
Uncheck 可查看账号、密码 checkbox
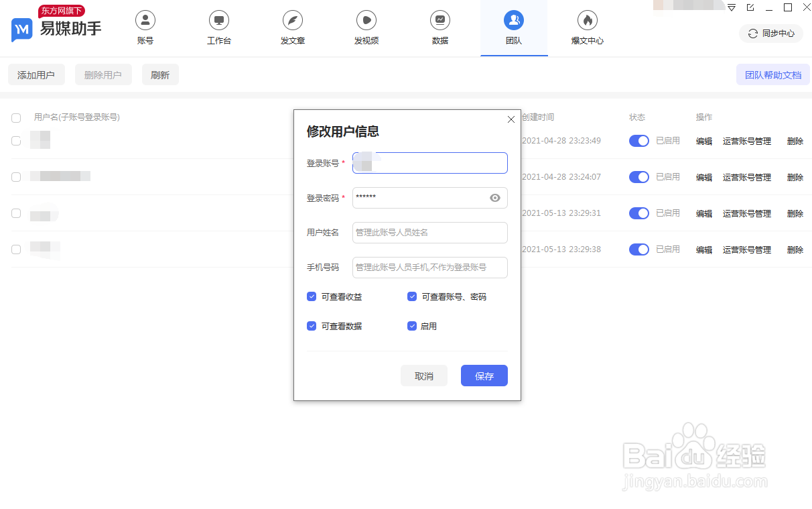click(x=412, y=296)
